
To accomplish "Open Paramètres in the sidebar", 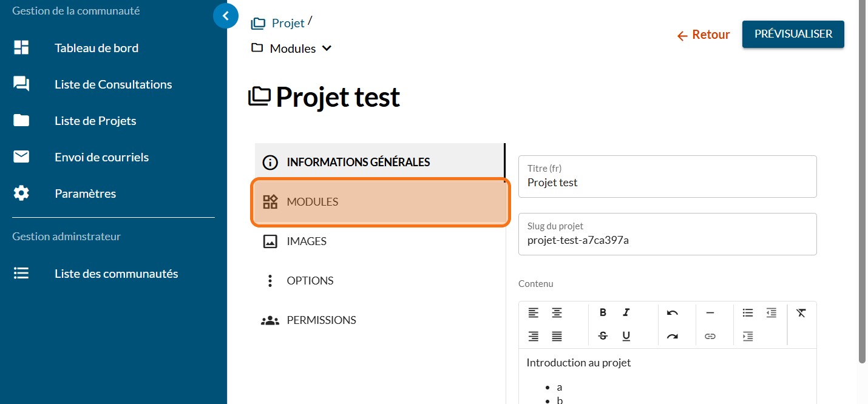I will coord(85,194).
